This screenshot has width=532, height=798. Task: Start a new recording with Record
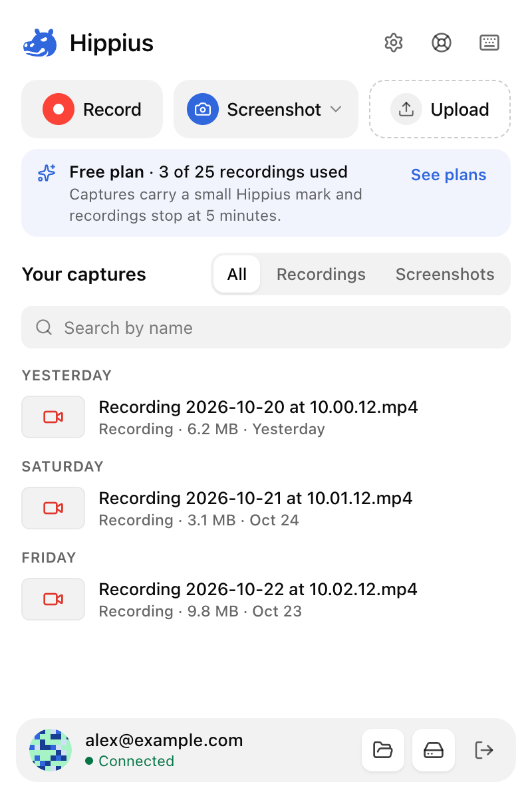[92, 109]
